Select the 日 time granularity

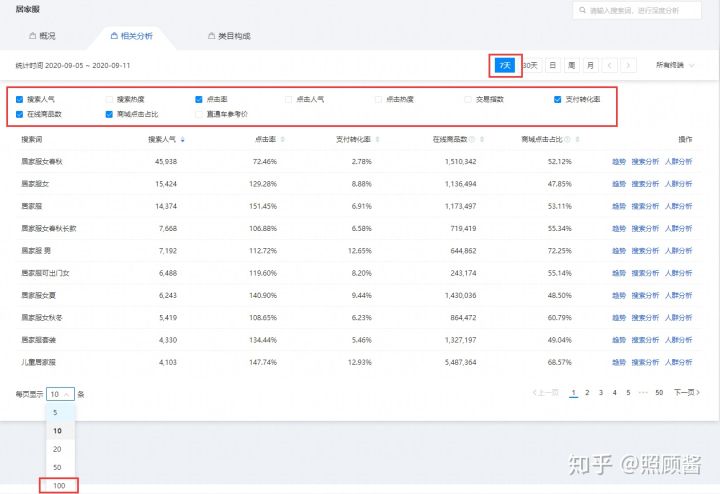coord(553,66)
